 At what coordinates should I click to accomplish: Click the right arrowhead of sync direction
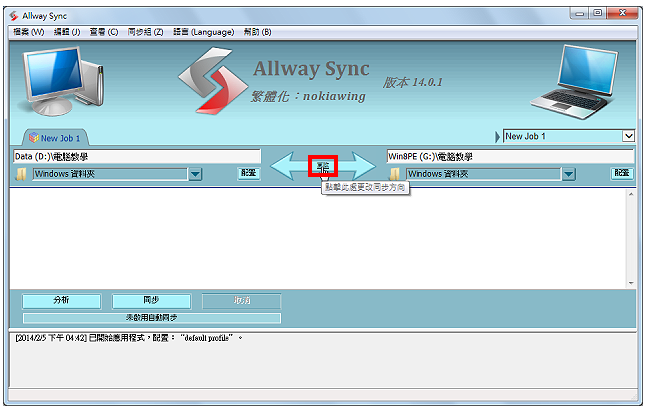[x=364, y=166]
